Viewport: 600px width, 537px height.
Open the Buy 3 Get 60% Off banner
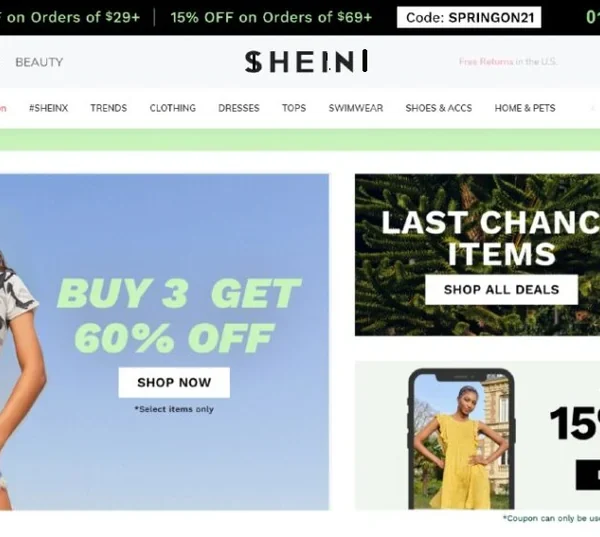[165, 342]
